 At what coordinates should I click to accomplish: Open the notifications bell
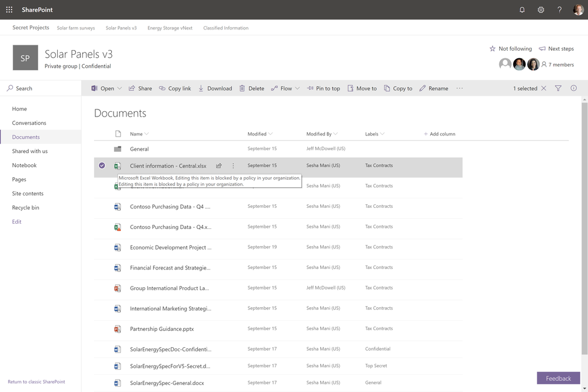click(521, 9)
